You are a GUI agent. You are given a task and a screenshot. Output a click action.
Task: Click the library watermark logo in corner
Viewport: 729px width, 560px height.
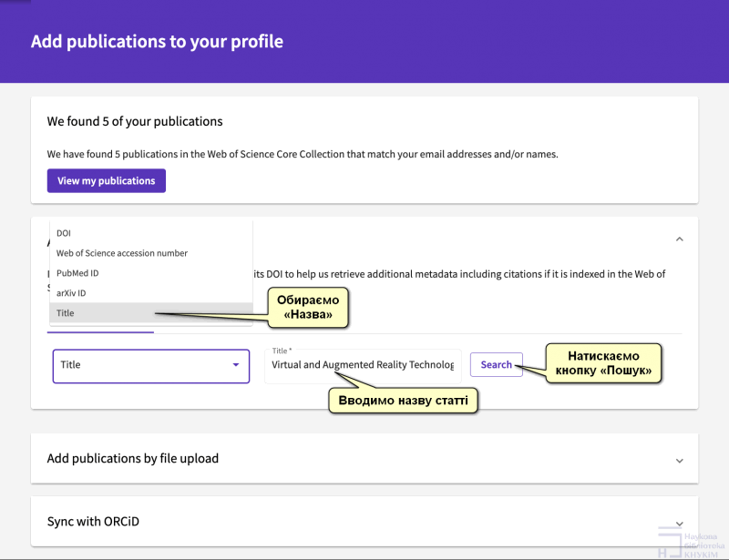tap(687, 544)
